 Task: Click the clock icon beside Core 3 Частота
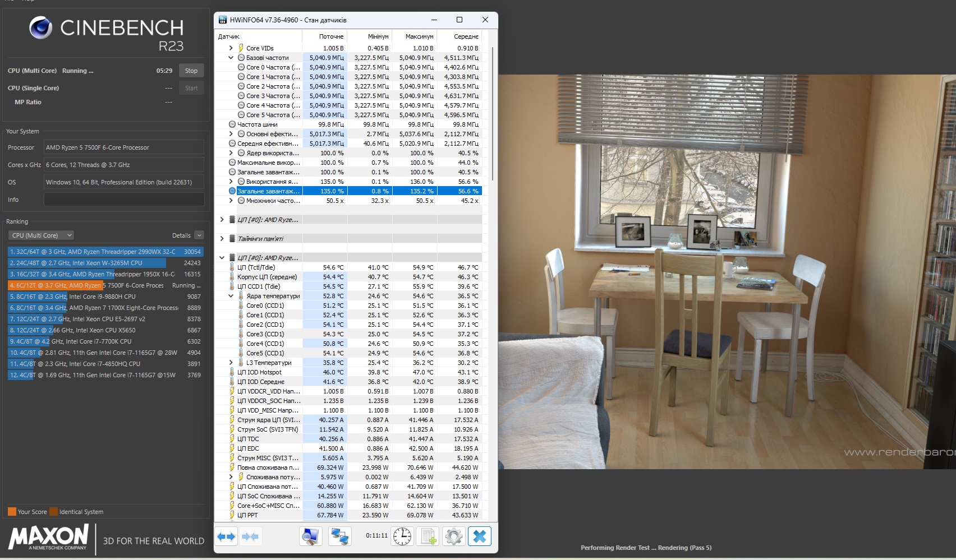tap(241, 96)
